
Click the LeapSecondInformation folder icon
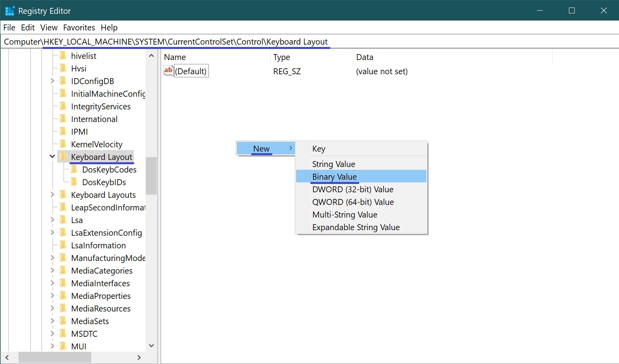click(63, 207)
